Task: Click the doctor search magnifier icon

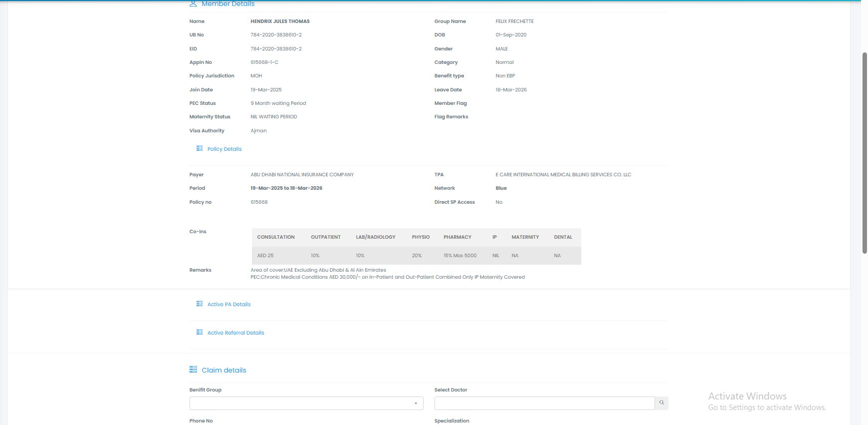Action: pos(661,403)
